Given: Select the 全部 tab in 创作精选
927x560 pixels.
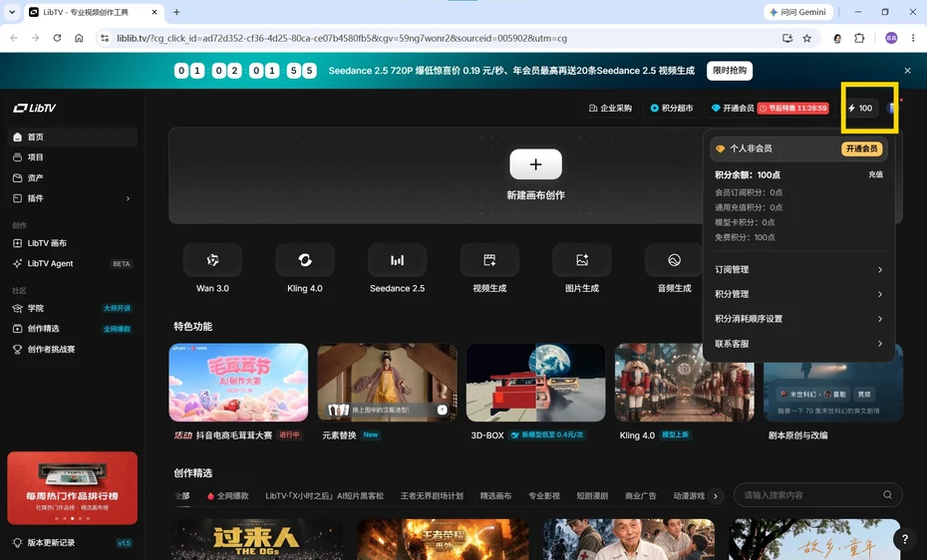Looking at the screenshot, I should 182,495.
